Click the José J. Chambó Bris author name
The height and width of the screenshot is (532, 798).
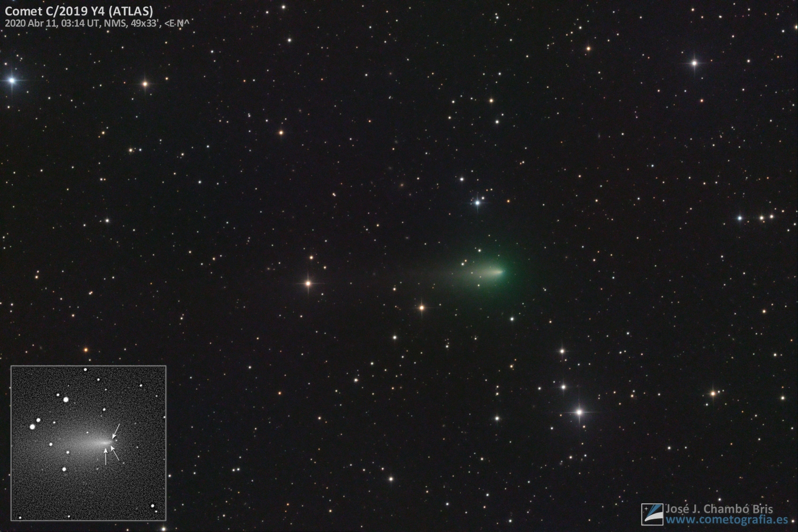point(719,509)
